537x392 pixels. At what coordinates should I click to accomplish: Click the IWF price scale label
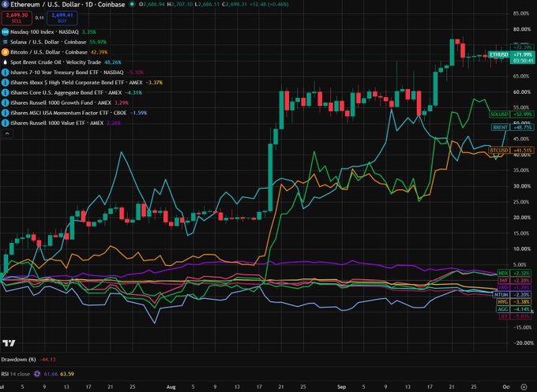503,281
